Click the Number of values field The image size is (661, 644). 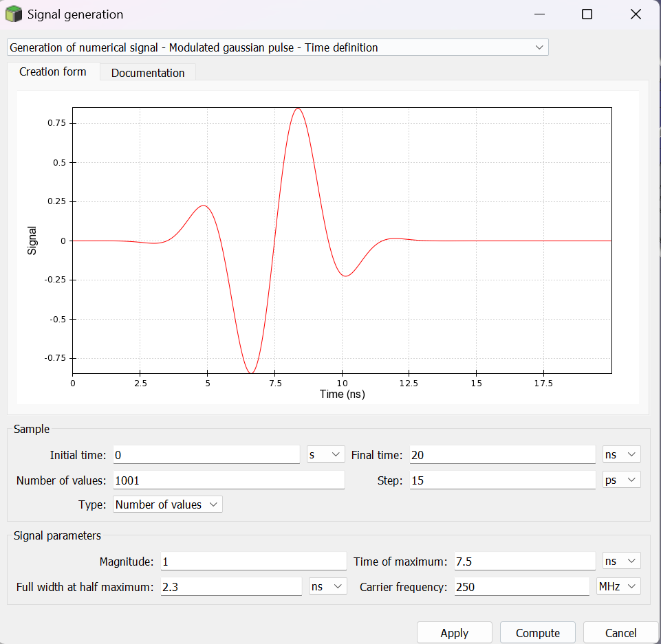point(228,480)
